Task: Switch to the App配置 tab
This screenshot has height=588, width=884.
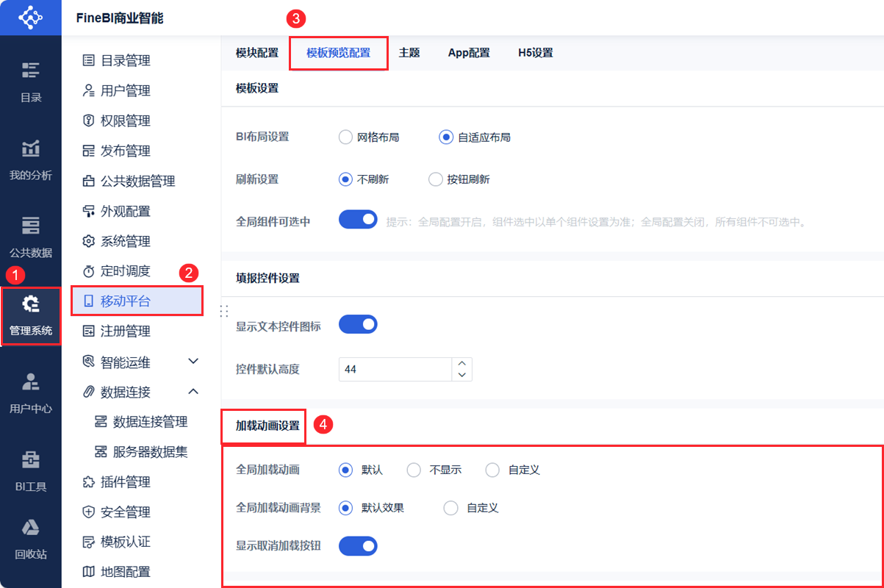Action: tap(469, 52)
